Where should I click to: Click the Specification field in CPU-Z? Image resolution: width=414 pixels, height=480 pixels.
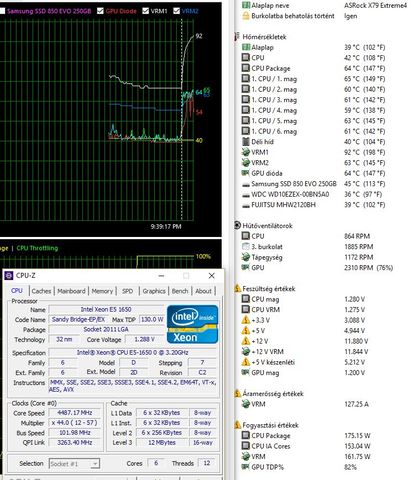tap(133, 352)
